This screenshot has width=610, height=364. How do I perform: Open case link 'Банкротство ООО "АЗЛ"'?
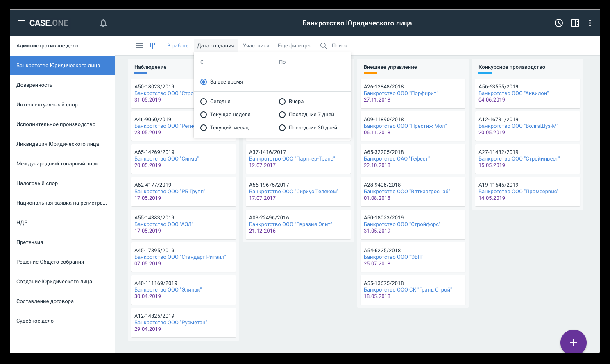click(x=164, y=224)
